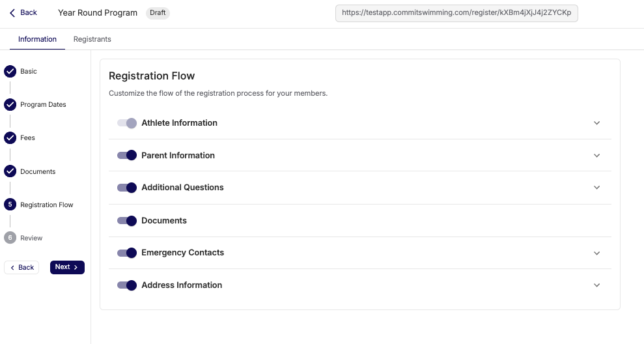This screenshot has height=344, width=644.
Task: Switch off the Documents toggle
Action: 127,221
